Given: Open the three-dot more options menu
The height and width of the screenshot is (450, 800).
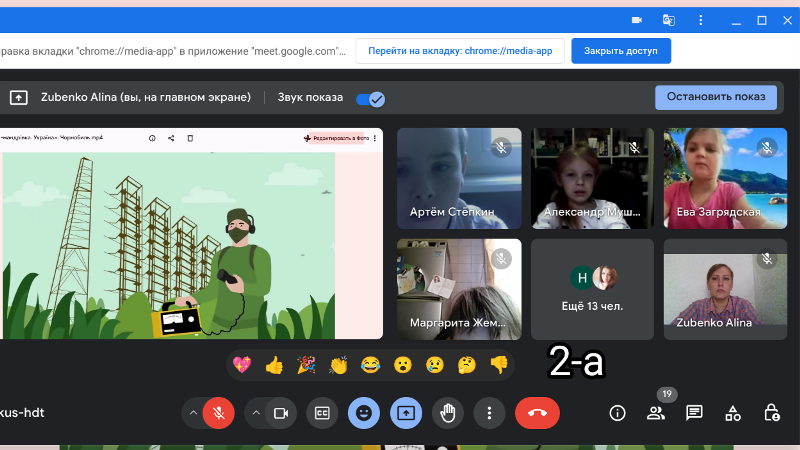Looking at the screenshot, I should (x=489, y=413).
